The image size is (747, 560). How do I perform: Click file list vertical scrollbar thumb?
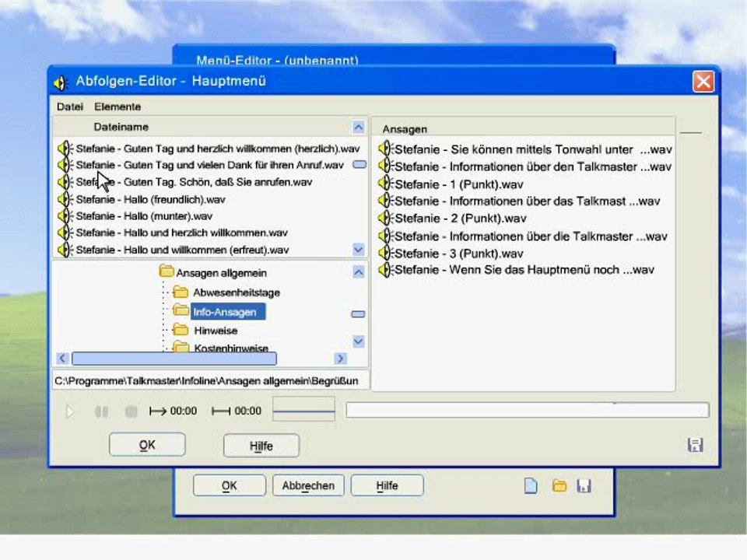tap(359, 165)
